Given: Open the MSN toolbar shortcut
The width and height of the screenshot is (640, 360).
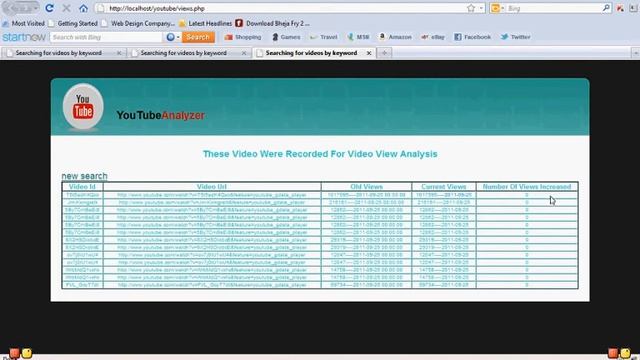Looking at the screenshot, I should [358, 37].
